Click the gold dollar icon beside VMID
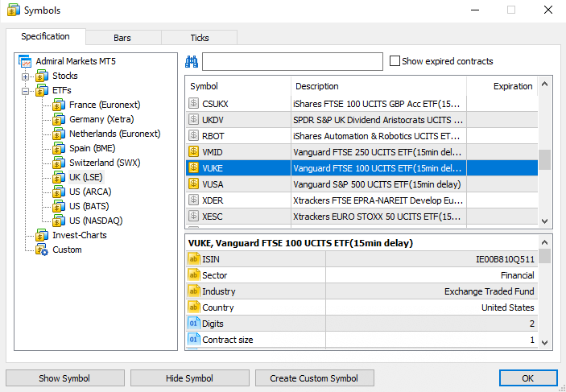Image resolution: width=566 pixels, height=392 pixels. [193, 152]
